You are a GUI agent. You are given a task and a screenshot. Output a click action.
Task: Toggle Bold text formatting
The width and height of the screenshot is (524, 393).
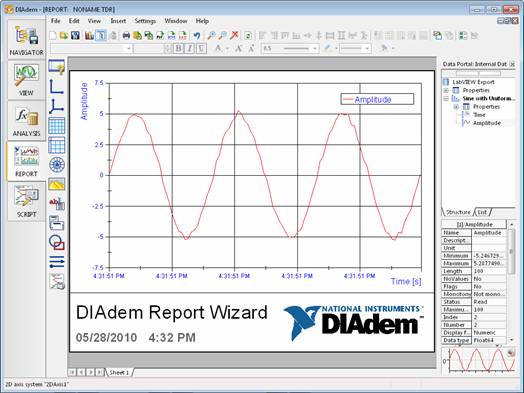coord(178,48)
